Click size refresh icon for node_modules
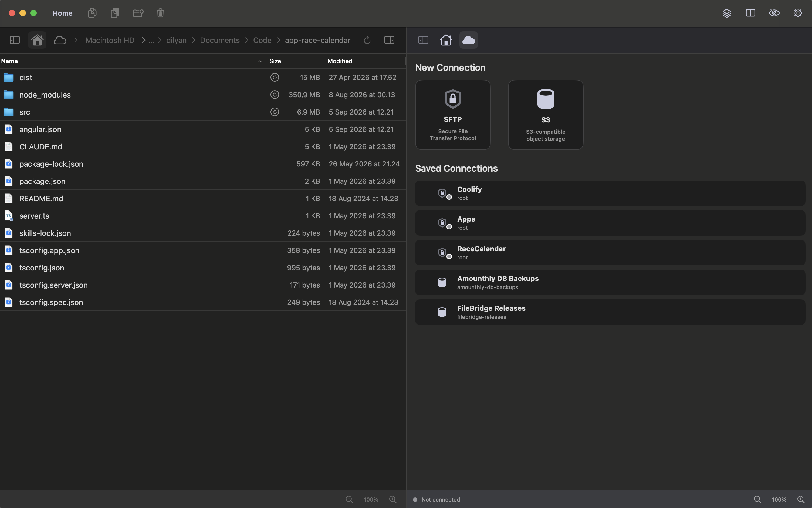The height and width of the screenshot is (508, 812). (275, 95)
